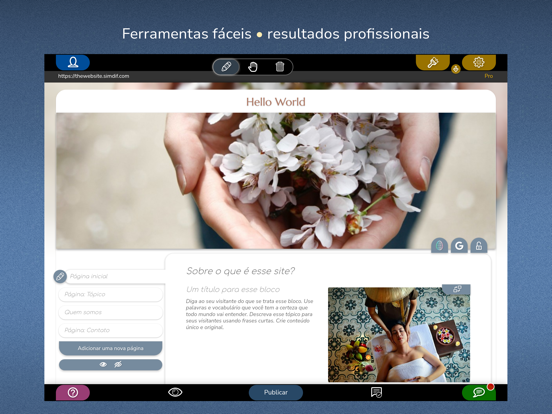The height and width of the screenshot is (414, 552).
Task: Edit block title Um título para esse bloco
Action: (x=233, y=290)
